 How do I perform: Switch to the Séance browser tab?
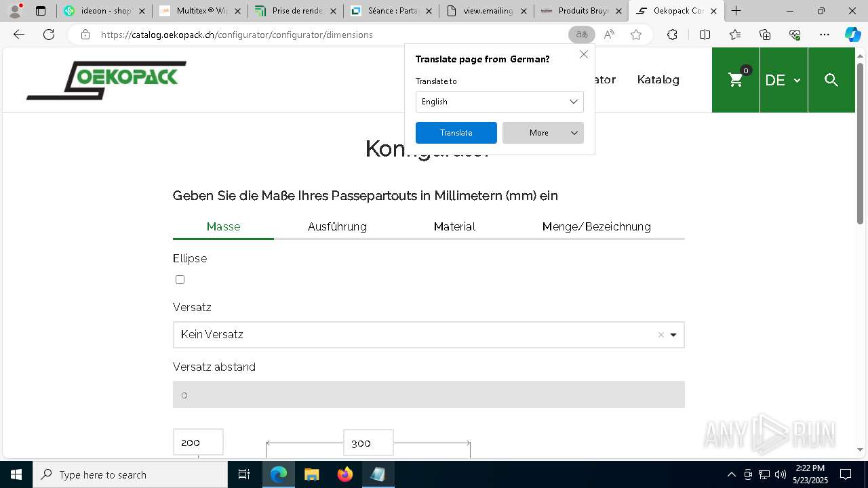coord(391,11)
